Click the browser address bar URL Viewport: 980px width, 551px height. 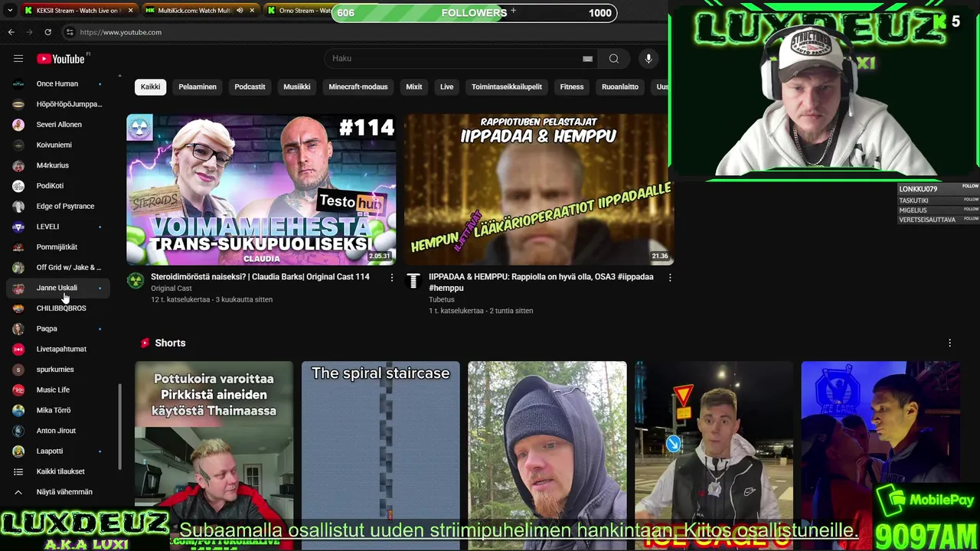tap(121, 32)
